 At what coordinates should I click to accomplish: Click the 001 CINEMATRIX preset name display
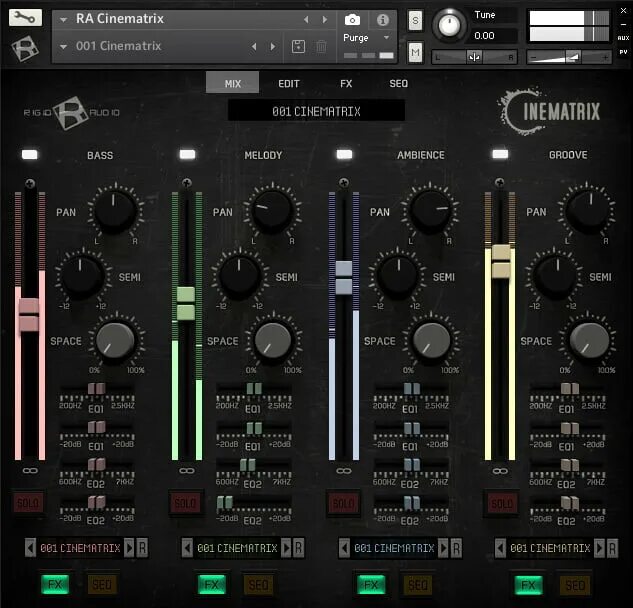316,111
